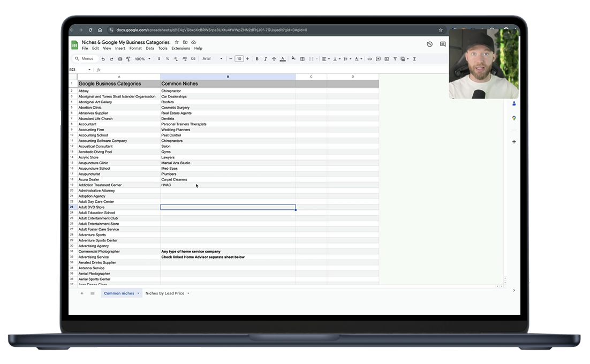Click the font size field
The width and height of the screenshot is (590, 364).
(239, 59)
